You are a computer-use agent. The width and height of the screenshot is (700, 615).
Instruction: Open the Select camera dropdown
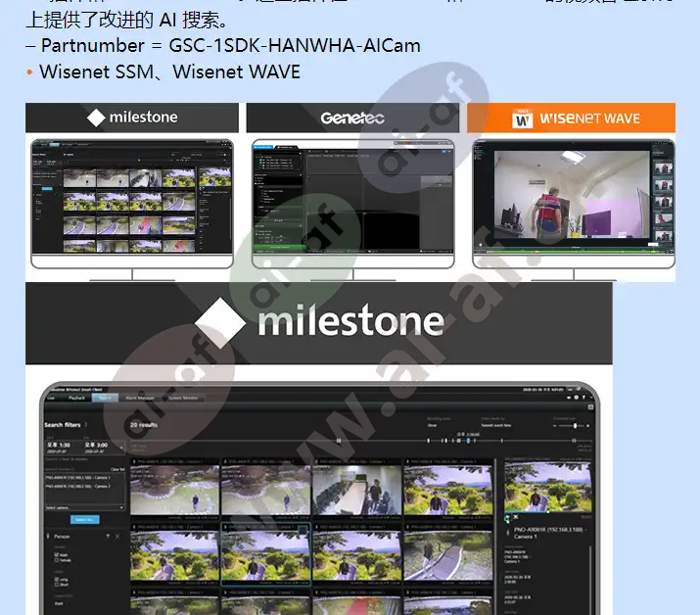[84, 507]
